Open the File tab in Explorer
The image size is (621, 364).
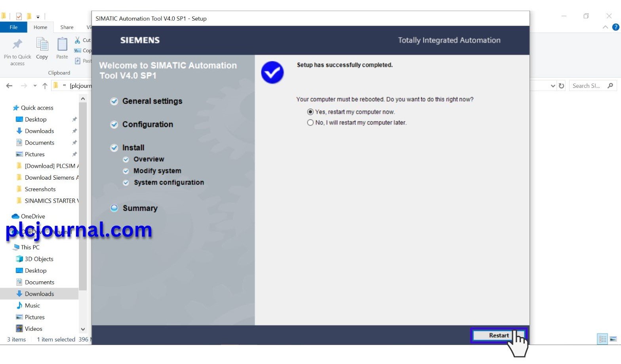point(13,27)
